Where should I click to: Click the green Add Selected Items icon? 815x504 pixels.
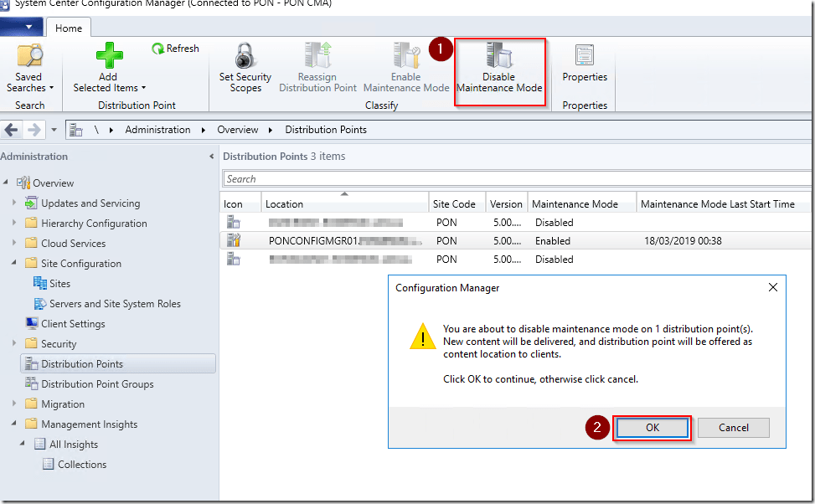[x=109, y=57]
